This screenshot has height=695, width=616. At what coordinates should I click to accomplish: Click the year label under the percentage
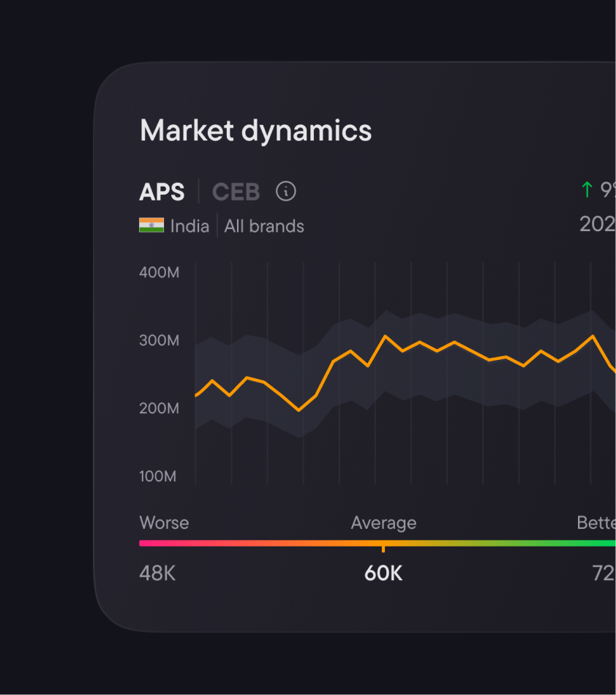tap(598, 225)
